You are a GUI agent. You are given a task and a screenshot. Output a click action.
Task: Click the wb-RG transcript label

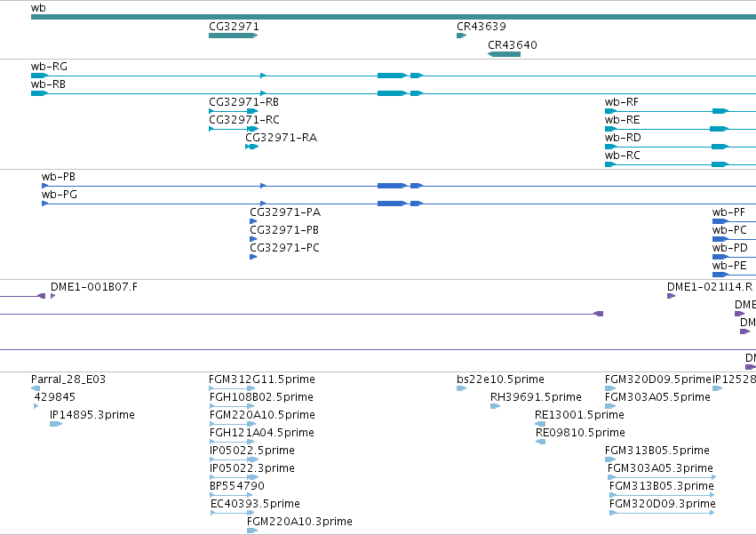coord(49,67)
